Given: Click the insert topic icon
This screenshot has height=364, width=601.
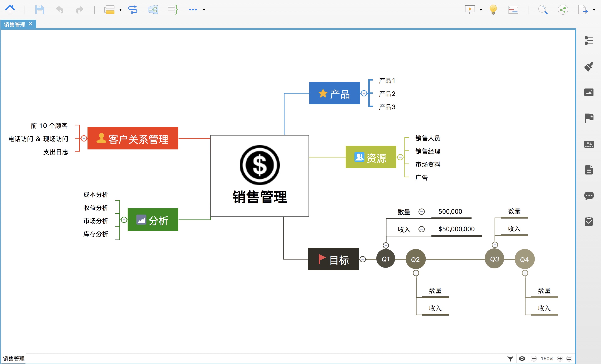Looking at the screenshot, I should click(109, 10).
